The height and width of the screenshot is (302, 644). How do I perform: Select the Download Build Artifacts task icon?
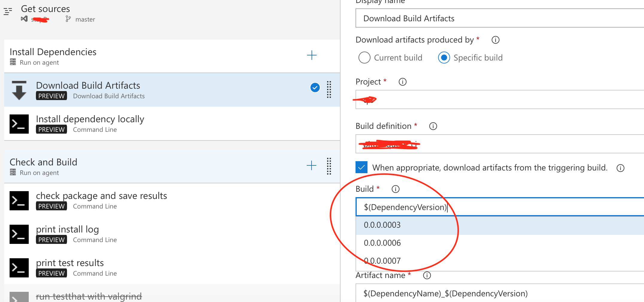[x=19, y=90]
